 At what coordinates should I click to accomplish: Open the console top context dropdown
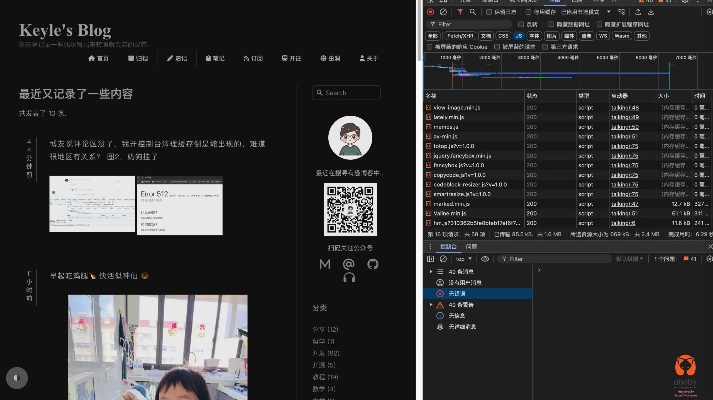click(x=465, y=258)
